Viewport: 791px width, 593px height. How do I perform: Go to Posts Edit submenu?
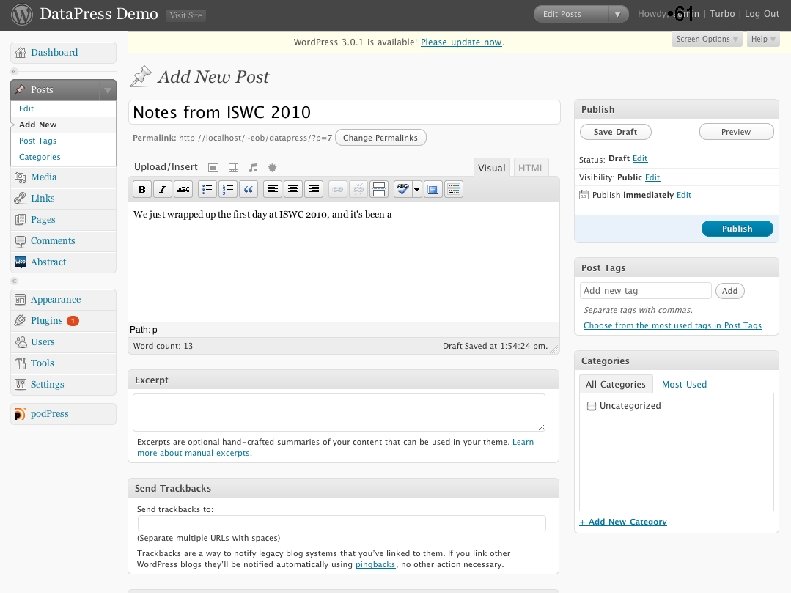pos(26,108)
